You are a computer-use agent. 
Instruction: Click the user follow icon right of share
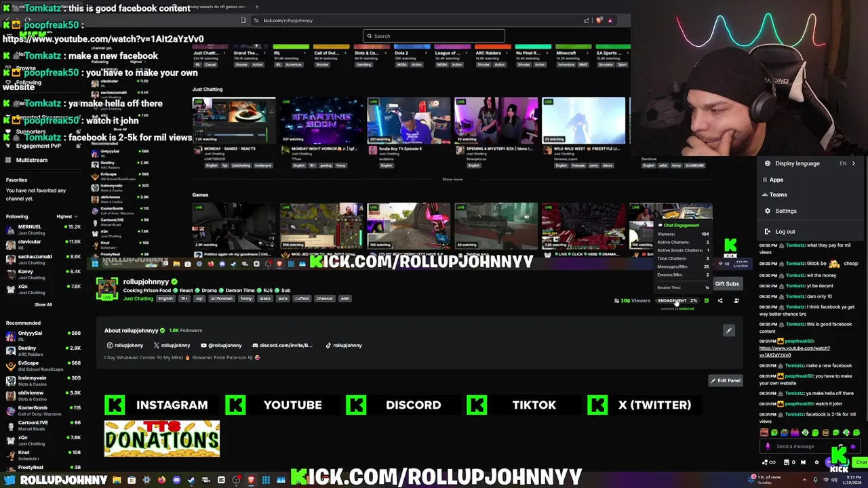pyautogui.click(x=736, y=301)
